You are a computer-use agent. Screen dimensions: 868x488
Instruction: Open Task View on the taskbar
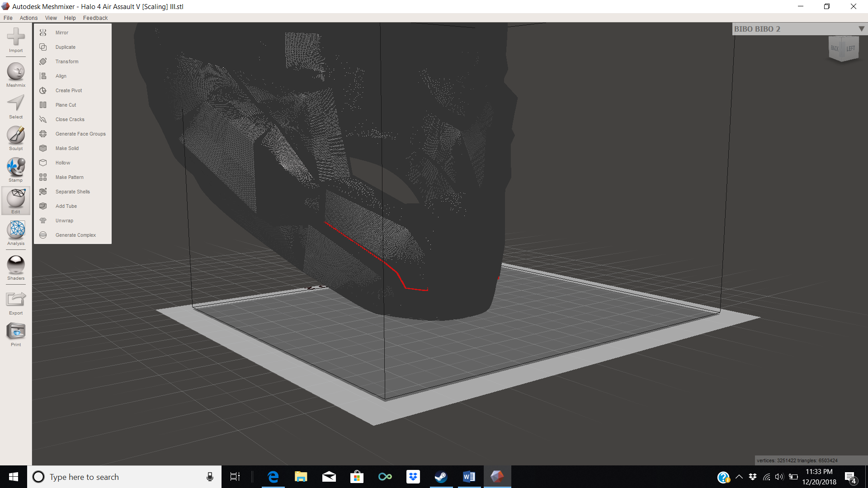pyautogui.click(x=235, y=477)
